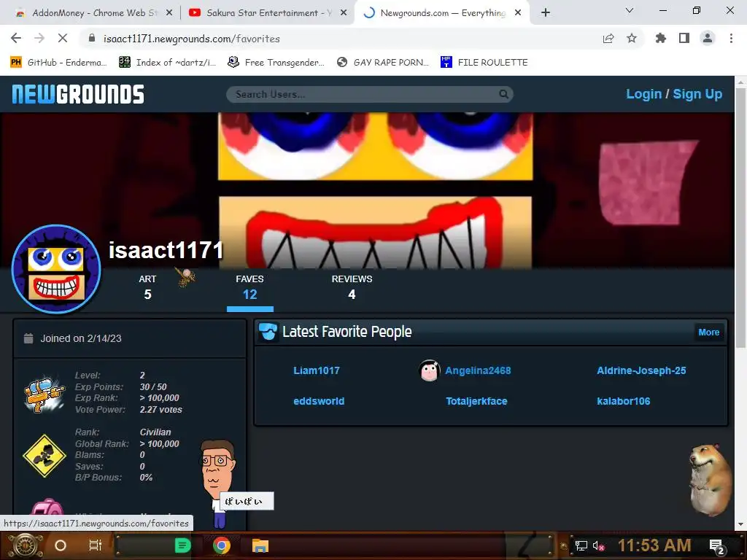Switch to the Sakura Star Entertainment tab
747x560 pixels.
point(267,13)
